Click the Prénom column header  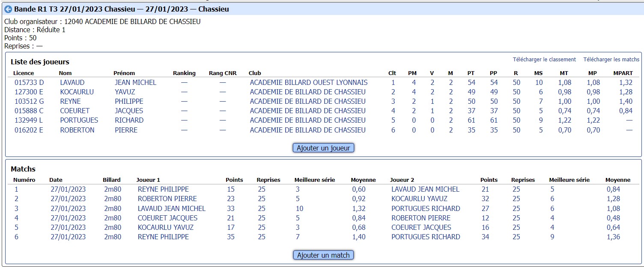coord(124,73)
